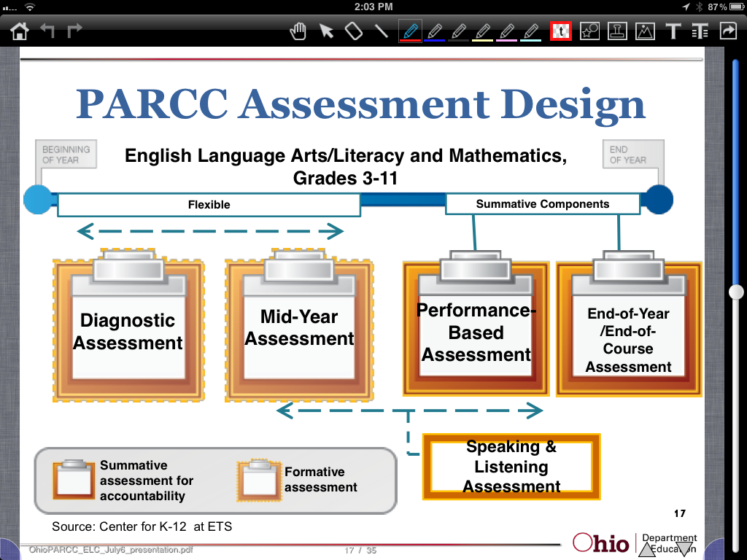The width and height of the screenshot is (747, 560).
Task: Tap the Ohio Department of Education logo
Action: point(635,543)
